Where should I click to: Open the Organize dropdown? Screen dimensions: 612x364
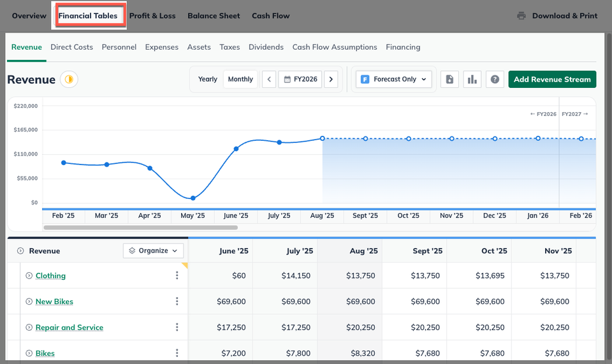[x=154, y=251]
